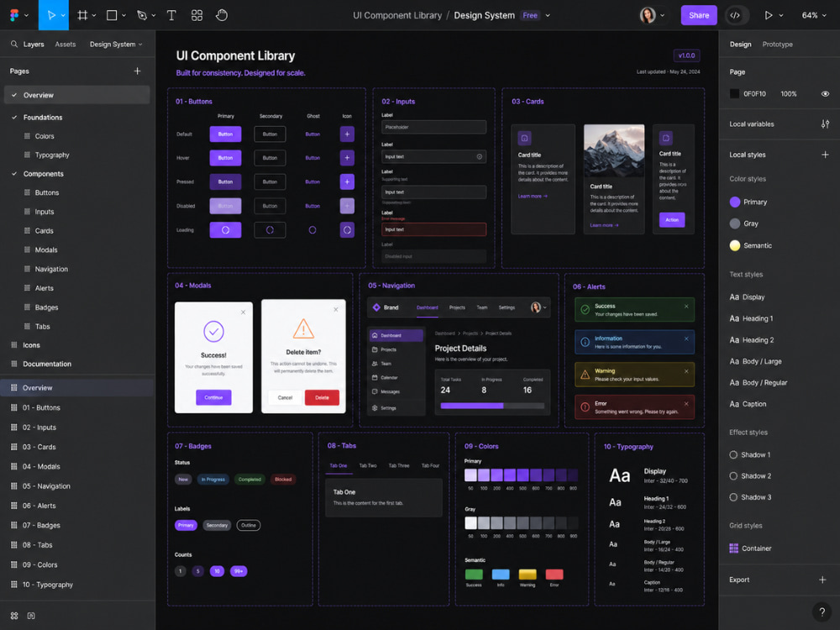The image size is (840, 630).
Task: Click the default purple plus icon button
Action: click(347, 134)
